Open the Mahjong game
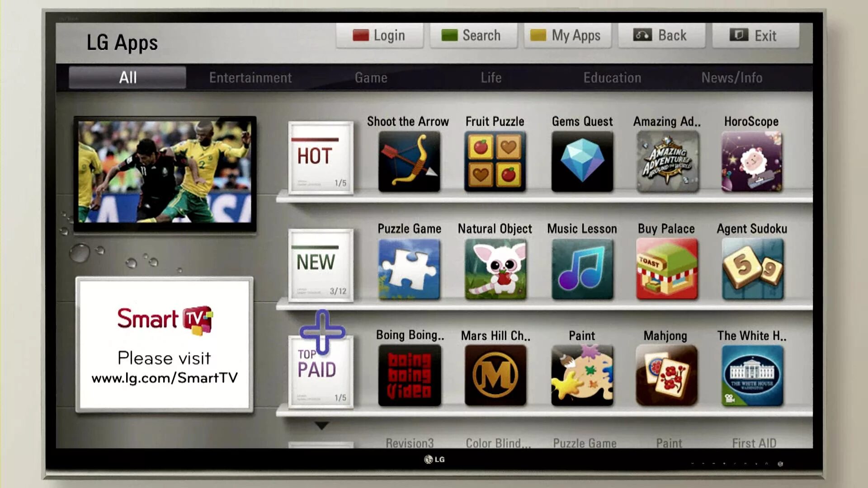This screenshot has height=488, width=868. coord(665,375)
